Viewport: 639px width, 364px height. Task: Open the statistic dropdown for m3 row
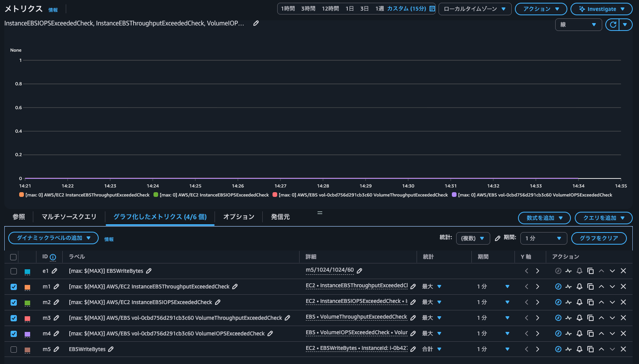[431, 318]
